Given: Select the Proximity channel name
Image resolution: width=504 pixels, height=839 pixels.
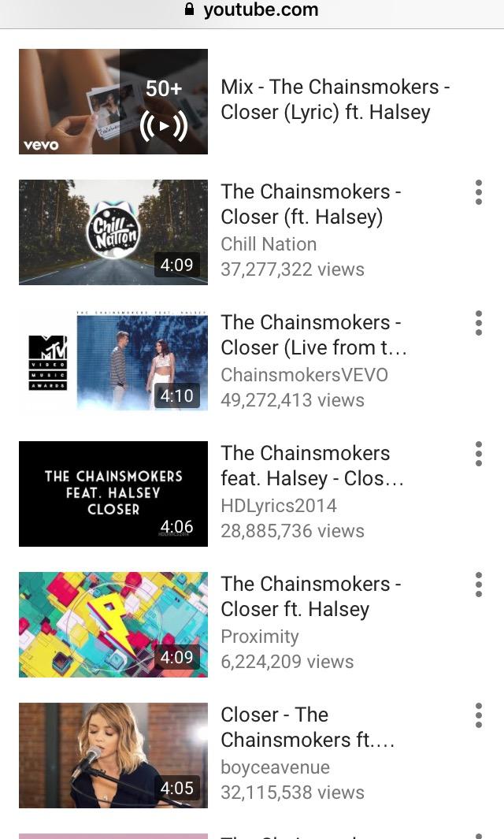Looking at the screenshot, I should [260, 637].
